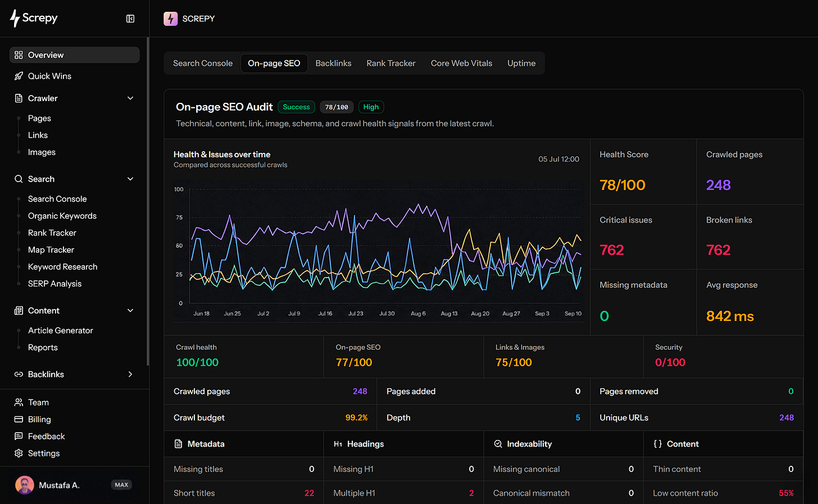This screenshot has width=818, height=504.
Task: Click the Health Score 78/100 card
Action: click(x=643, y=171)
